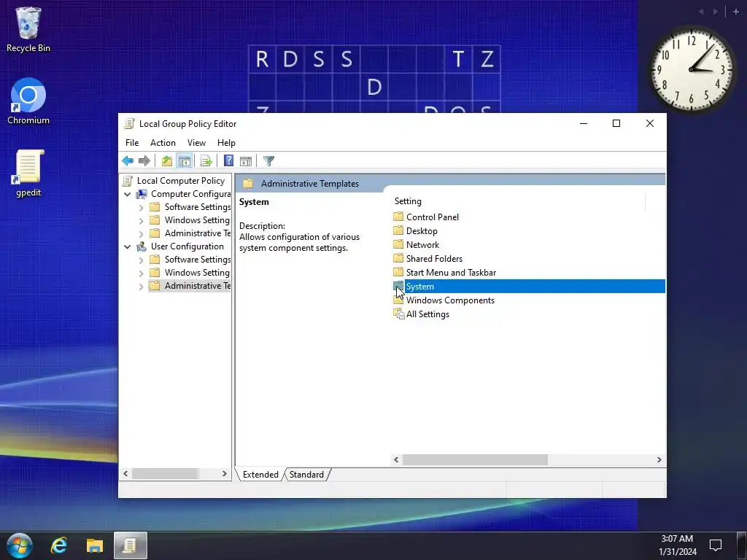Open the File menu
The height and width of the screenshot is (560, 747).
coord(132,143)
